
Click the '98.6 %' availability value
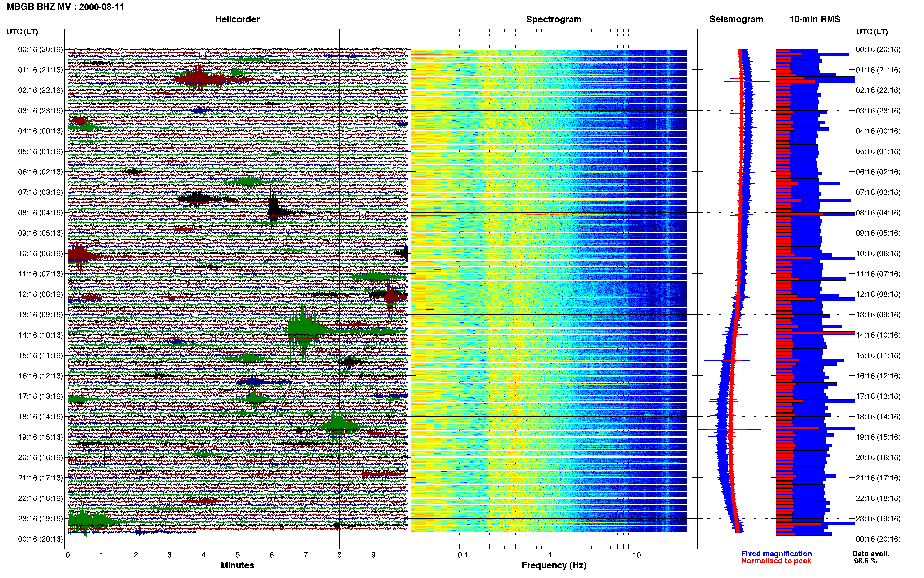865,561
